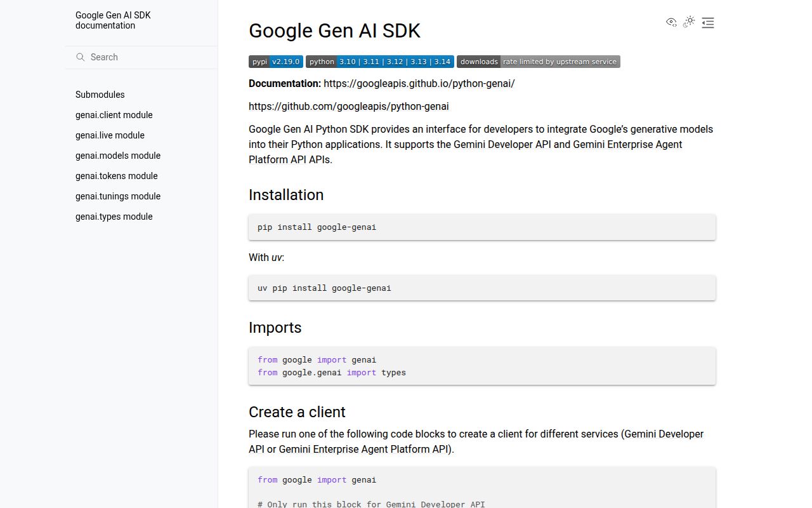Open genai.tokens module page
This screenshot has height=508, width=812.
pyautogui.click(x=117, y=176)
